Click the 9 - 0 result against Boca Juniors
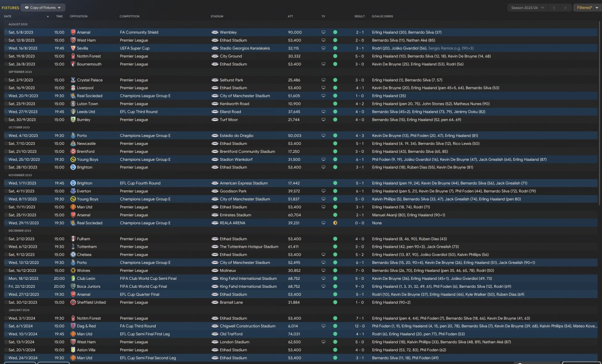Screen dimensions: 602x364 (360, 286)
